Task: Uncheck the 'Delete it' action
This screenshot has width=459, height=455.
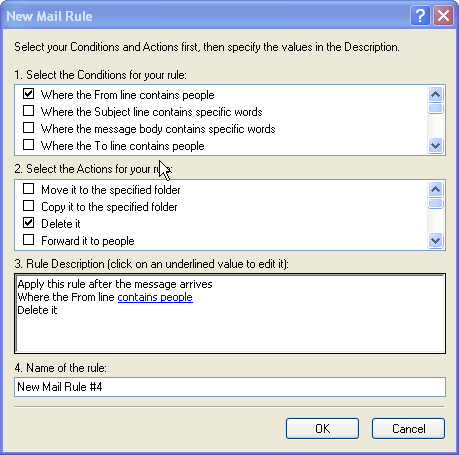Action: (x=29, y=223)
